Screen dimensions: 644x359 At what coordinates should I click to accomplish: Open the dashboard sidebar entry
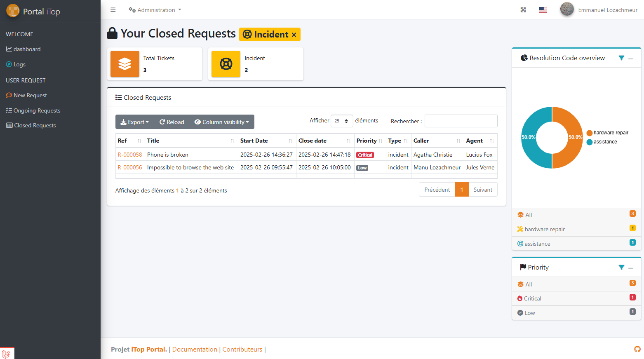click(x=27, y=49)
